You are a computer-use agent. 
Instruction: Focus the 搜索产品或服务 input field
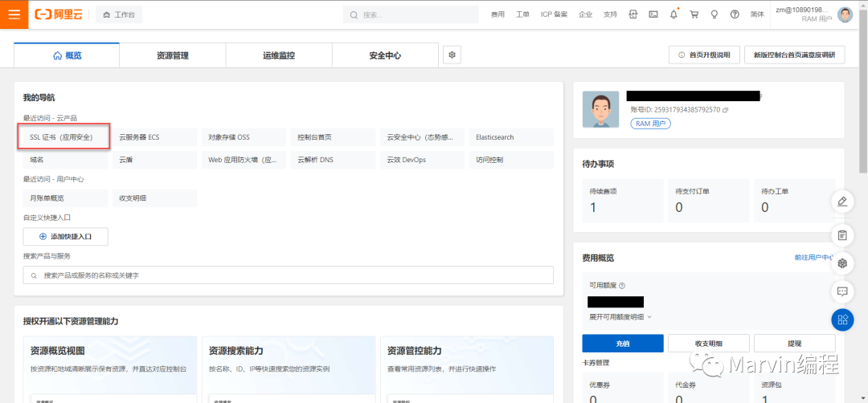click(x=288, y=275)
